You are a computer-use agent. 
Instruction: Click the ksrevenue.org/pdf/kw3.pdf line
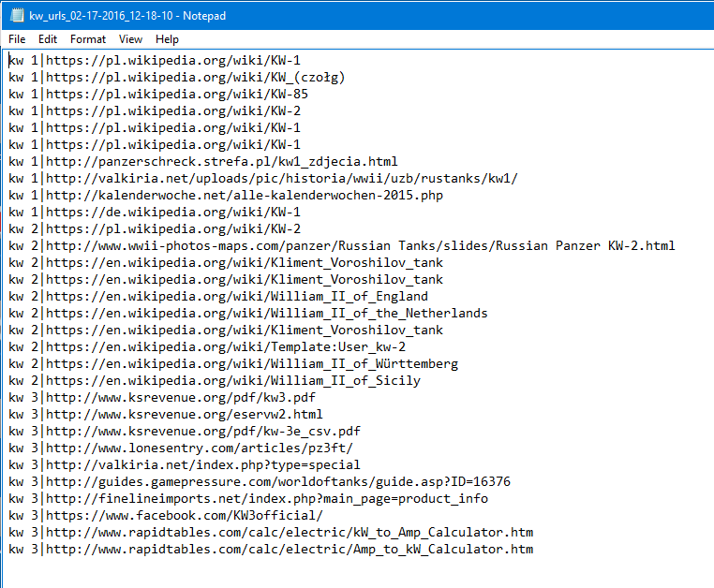162,397
